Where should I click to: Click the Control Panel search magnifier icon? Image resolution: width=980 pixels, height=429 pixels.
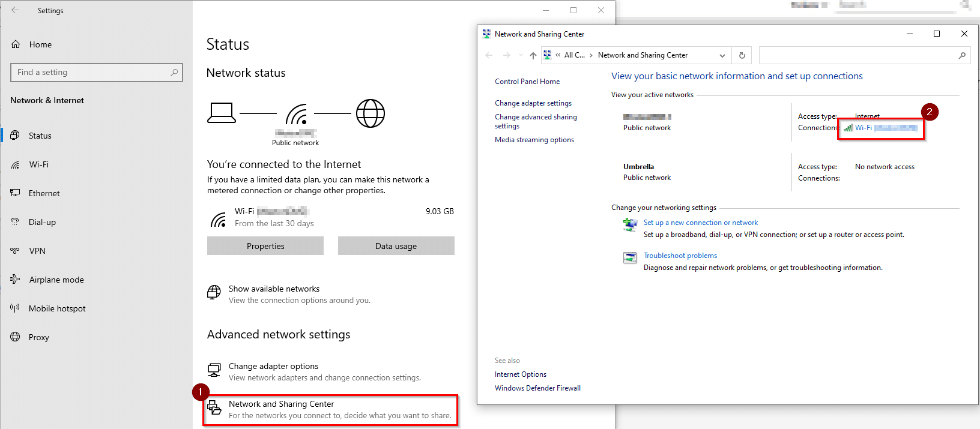(962, 55)
